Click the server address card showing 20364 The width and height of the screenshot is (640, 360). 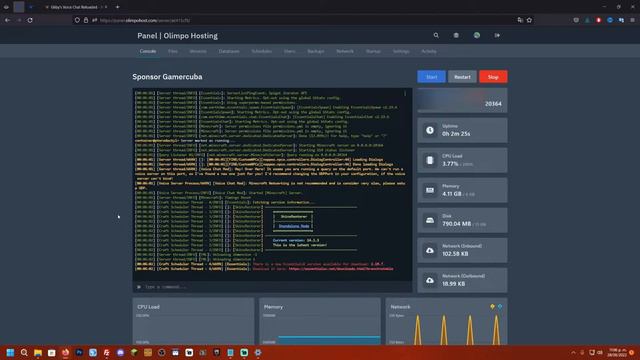point(462,100)
